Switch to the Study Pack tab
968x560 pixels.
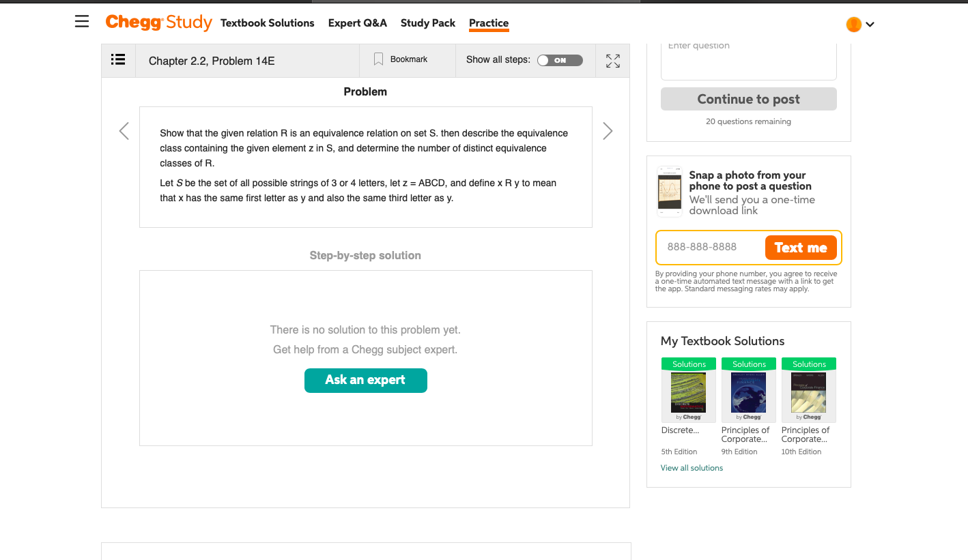[x=428, y=23]
